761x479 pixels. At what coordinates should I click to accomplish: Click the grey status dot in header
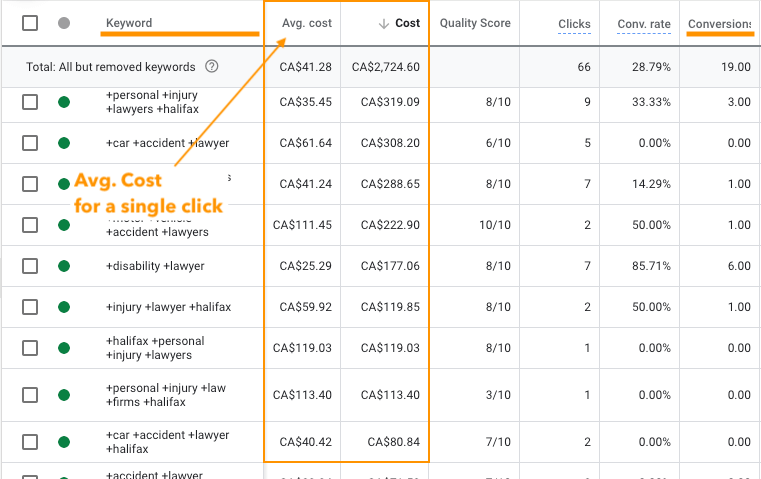pos(64,23)
